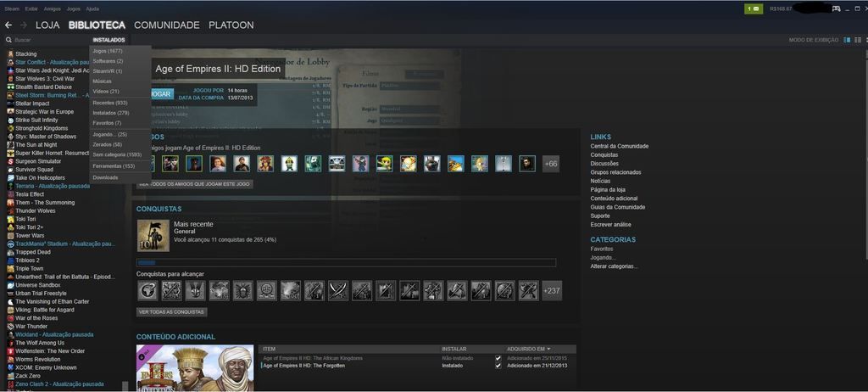Choose Favoritos (7) filter option

coord(107,122)
